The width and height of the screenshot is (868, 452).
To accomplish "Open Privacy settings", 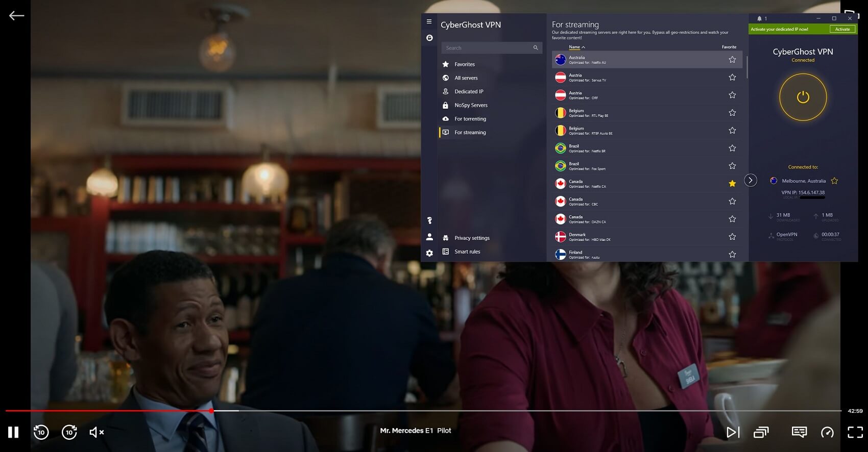I will coord(472,238).
